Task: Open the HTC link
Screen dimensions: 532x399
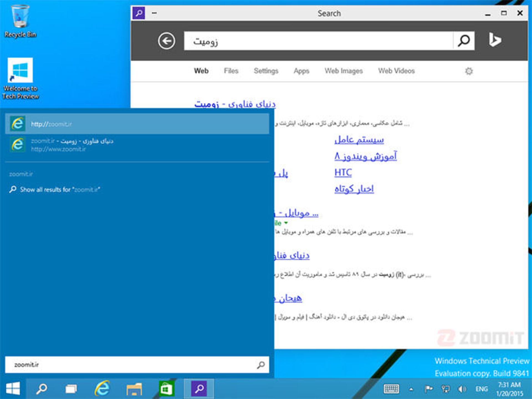Action: tap(343, 172)
